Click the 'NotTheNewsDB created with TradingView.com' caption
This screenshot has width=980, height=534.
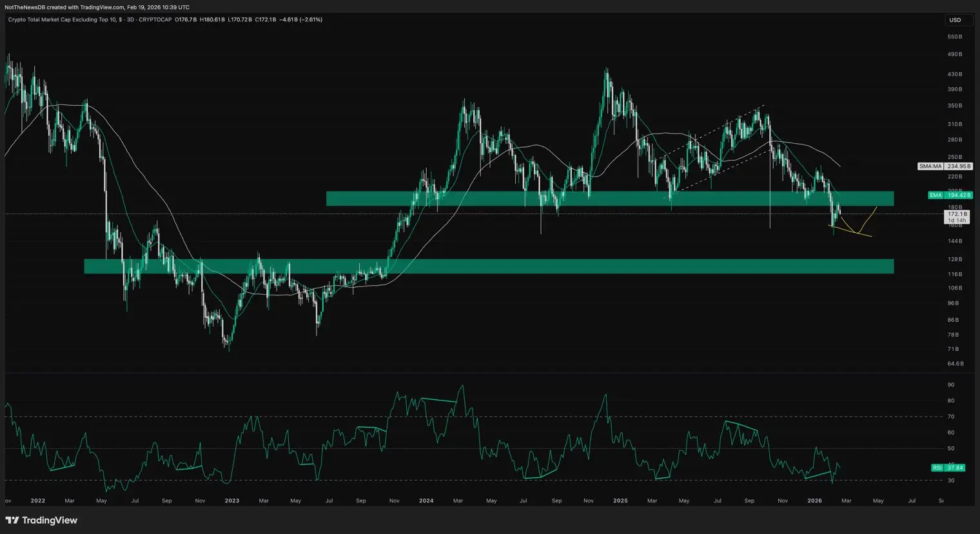point(64,7)
